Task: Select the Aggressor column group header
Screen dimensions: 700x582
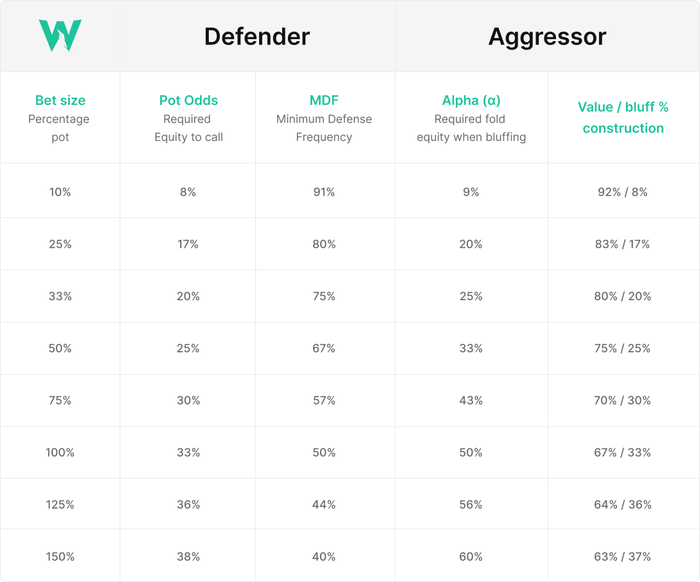Action: click(x=547, y=37)
